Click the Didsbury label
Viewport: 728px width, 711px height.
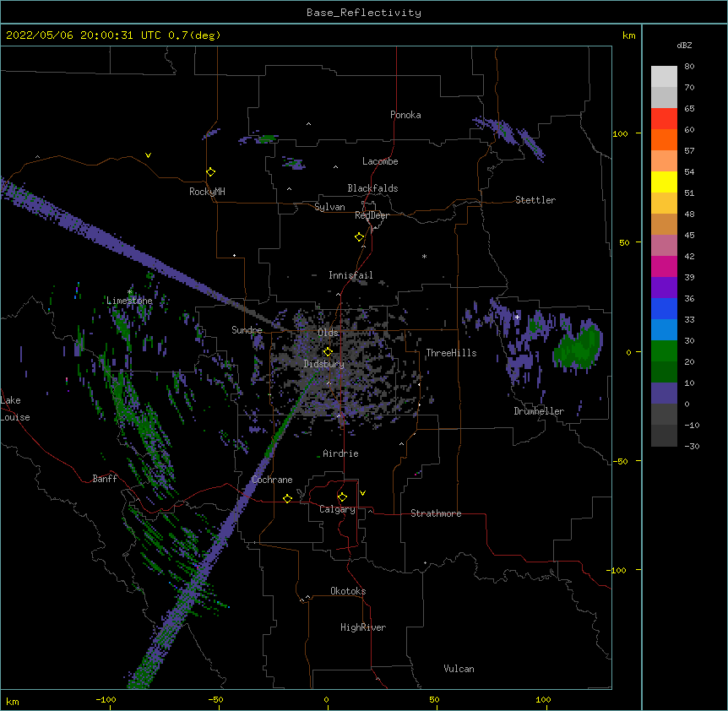coord(324,364)
